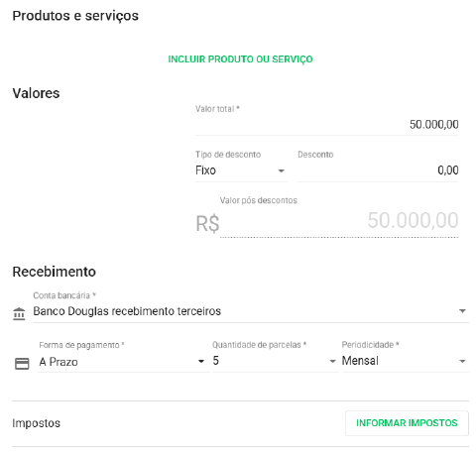Expand the Quantidade de parcelas dropdown arrow
The width and height of the screenshot is (476, 454).
click(332, 361)
